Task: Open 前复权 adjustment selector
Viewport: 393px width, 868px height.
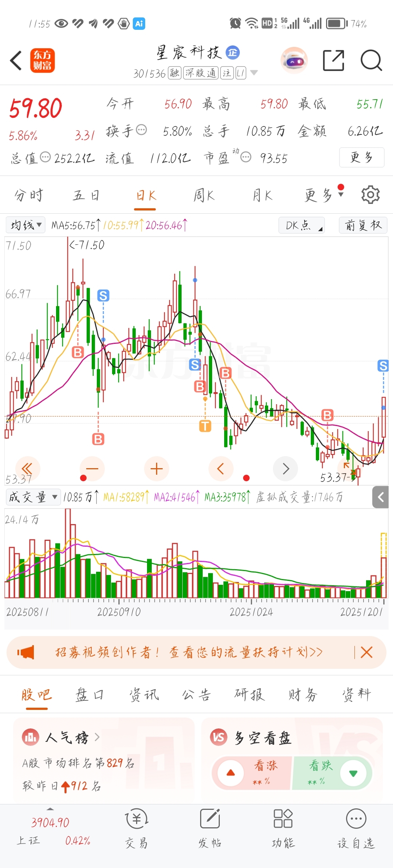Action: click(363, 225)
